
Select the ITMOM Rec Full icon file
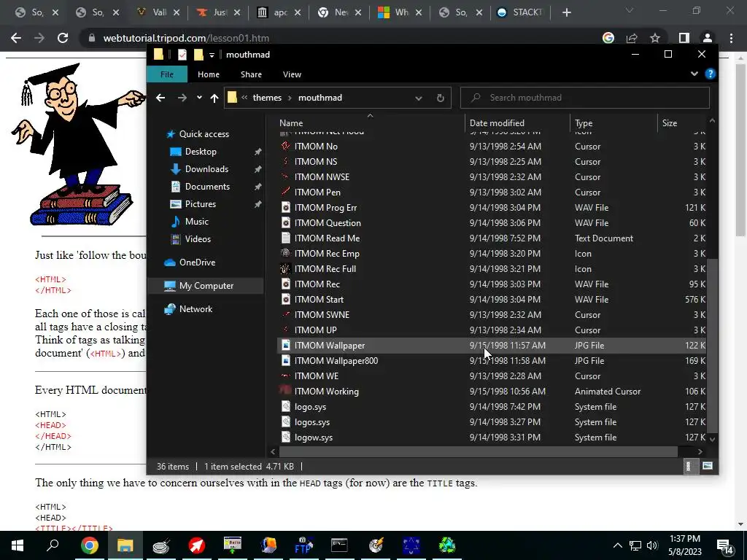(x=491, y=268)
